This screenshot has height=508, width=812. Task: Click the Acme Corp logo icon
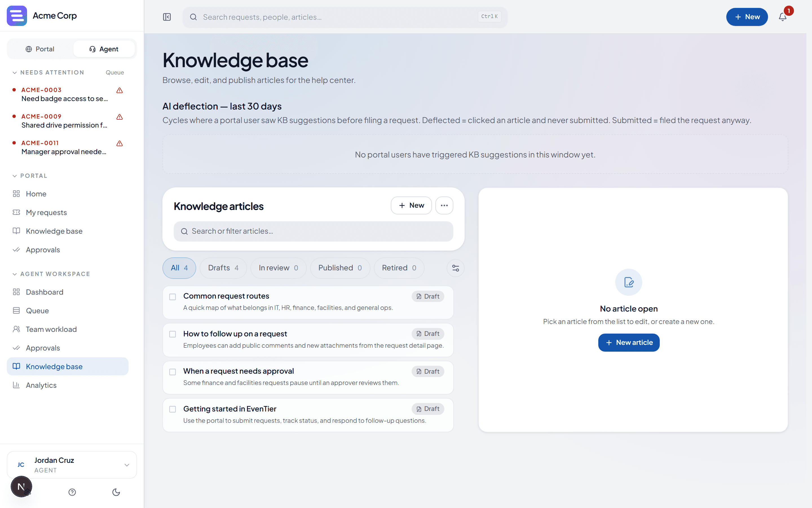pos(17,16)
